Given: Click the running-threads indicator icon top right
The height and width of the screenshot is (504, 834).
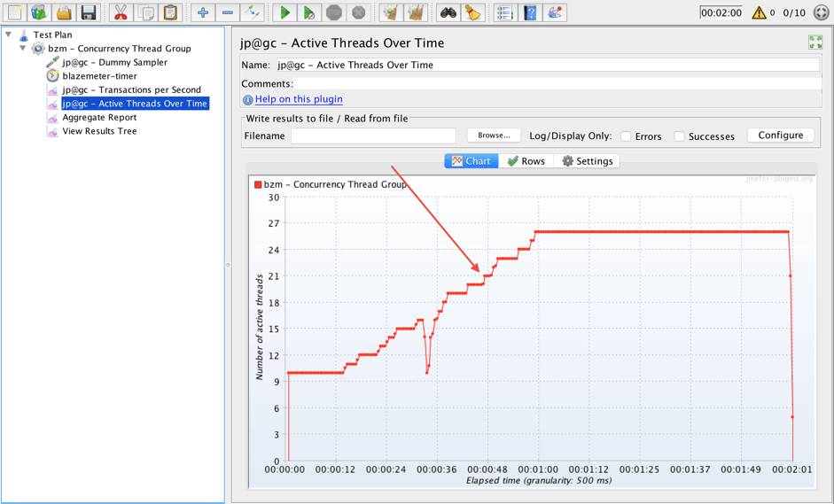Looking at the screenshot, I should click(822, 12).
